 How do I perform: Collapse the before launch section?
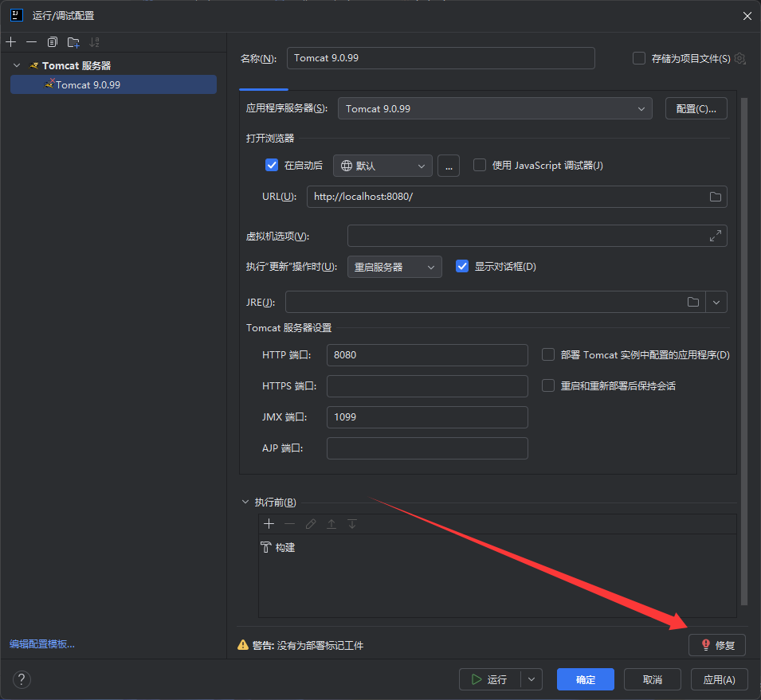[245, 502]
